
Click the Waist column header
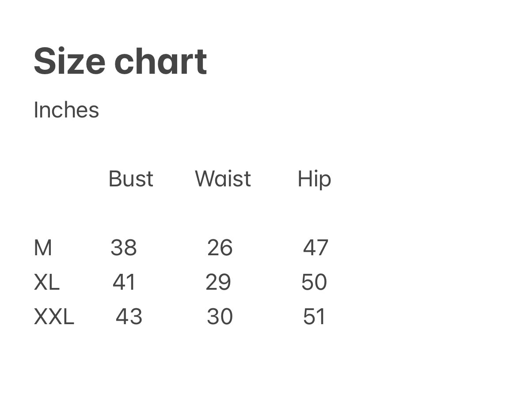(223, 179)
